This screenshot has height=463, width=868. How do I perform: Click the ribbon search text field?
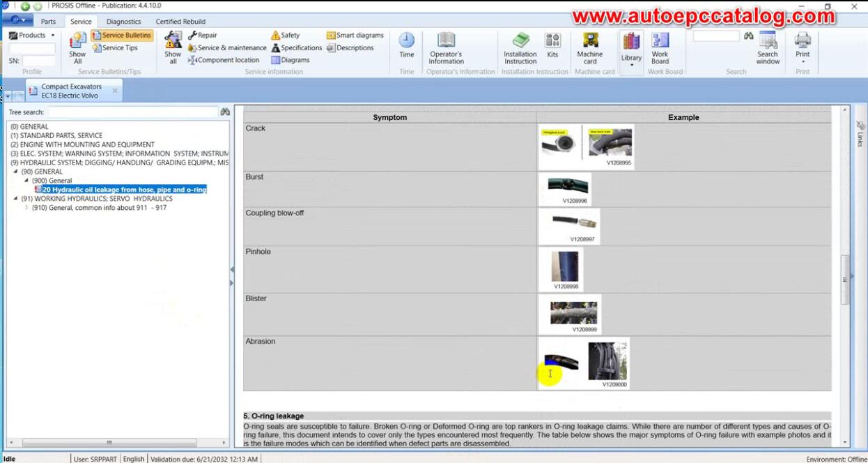(716, 36)
